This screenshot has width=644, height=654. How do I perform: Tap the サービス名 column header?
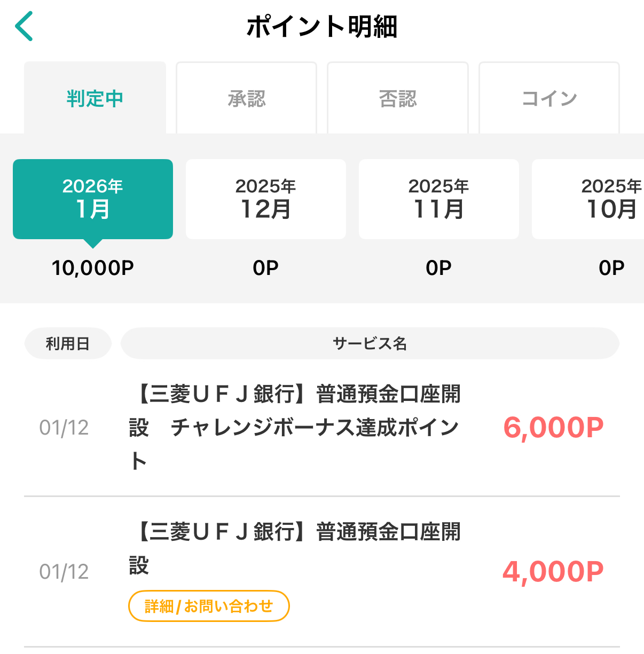[x=370, y=343]
